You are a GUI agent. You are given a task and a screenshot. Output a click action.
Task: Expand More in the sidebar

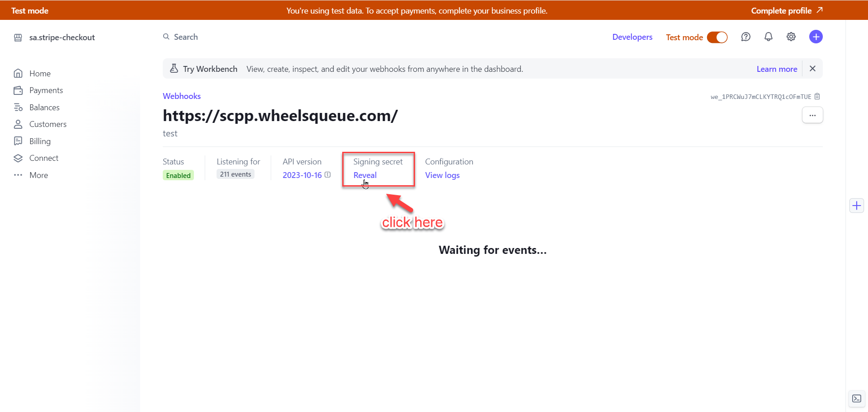point(38,175)
